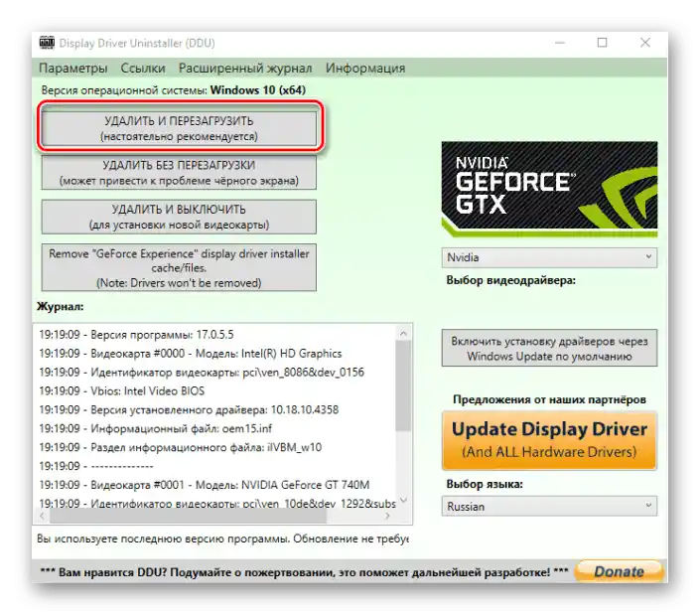Select log line 'Модель: NVIDIA GeForce GT 740M'
This screenshot has width=700, height=615.
pos(204,485)
